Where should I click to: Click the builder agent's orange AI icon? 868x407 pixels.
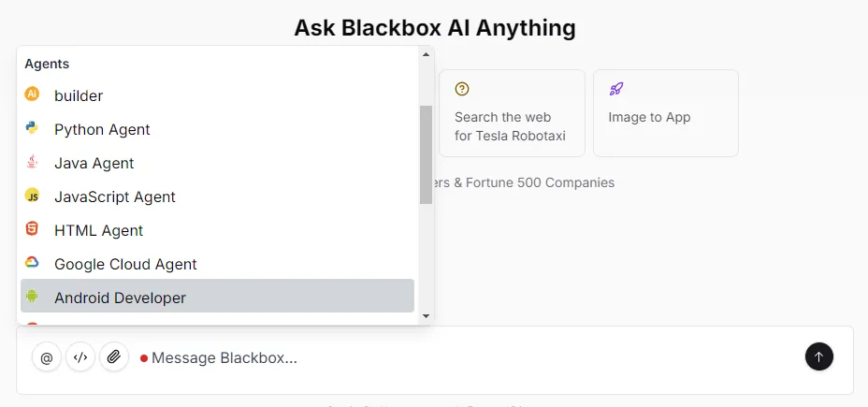[x=32, y=94]
